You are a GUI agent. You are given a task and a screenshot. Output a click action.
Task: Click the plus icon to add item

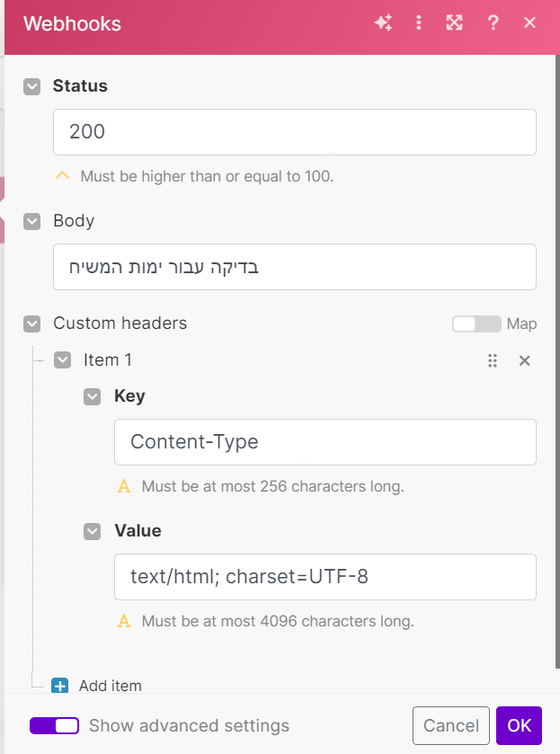point(60,686)
